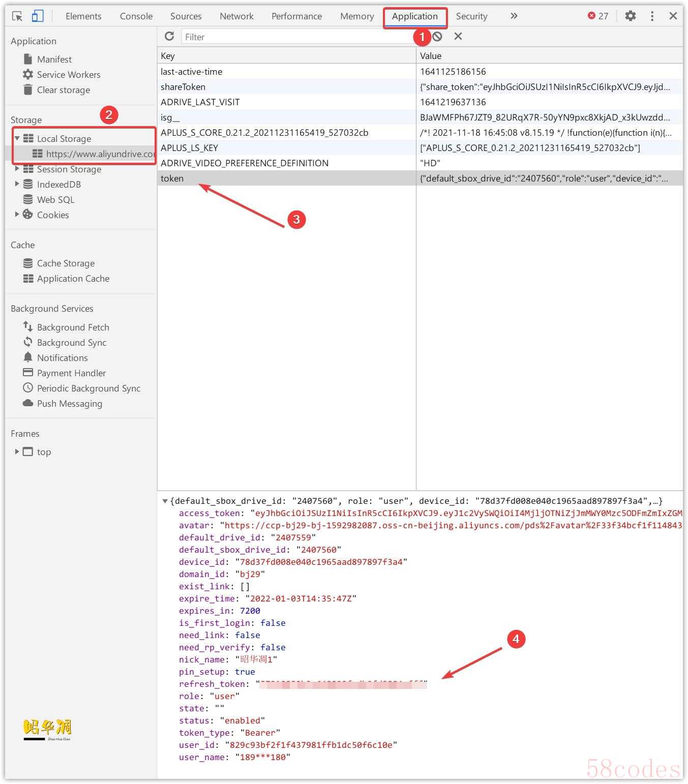
Task: Click the access_token property line
Action: 430,513
